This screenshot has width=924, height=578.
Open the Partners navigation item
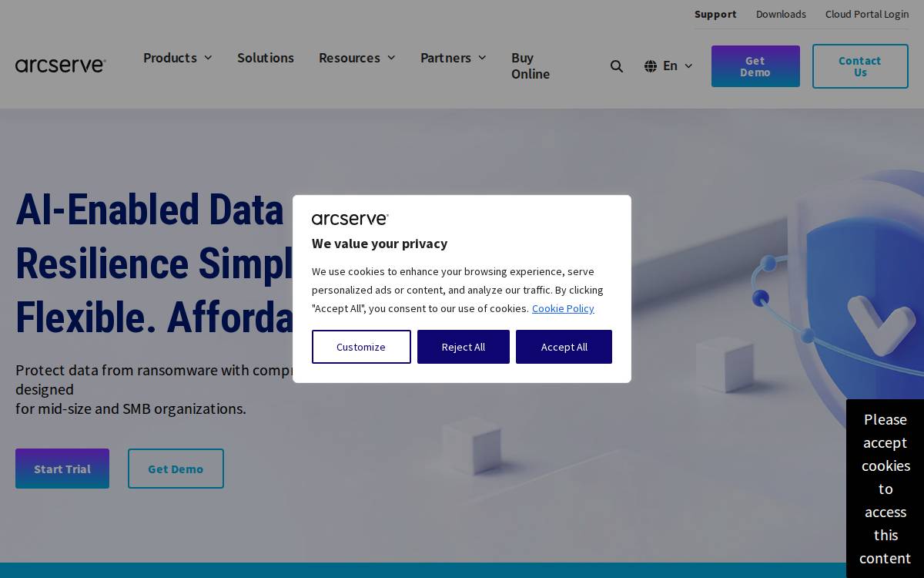click(x=446, y=58)
